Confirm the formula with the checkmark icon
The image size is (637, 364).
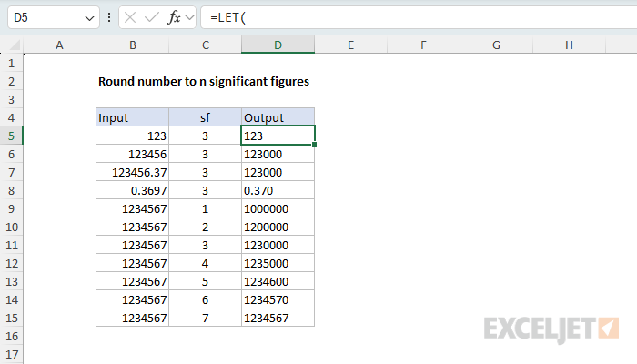[152, 17]
